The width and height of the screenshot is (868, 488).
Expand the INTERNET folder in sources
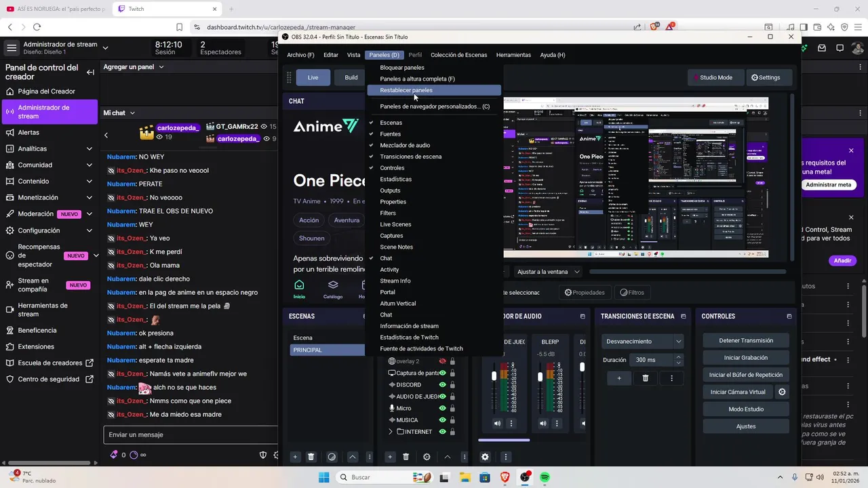[391, 432]
